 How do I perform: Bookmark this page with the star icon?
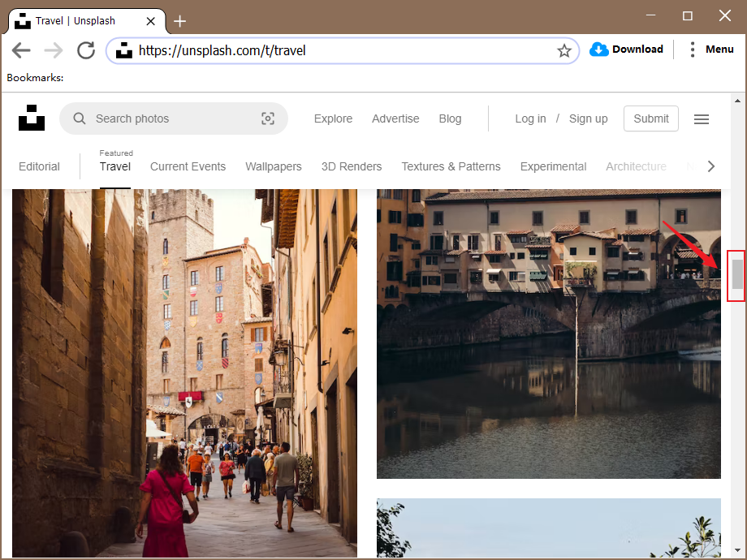[x=564, y=50]
